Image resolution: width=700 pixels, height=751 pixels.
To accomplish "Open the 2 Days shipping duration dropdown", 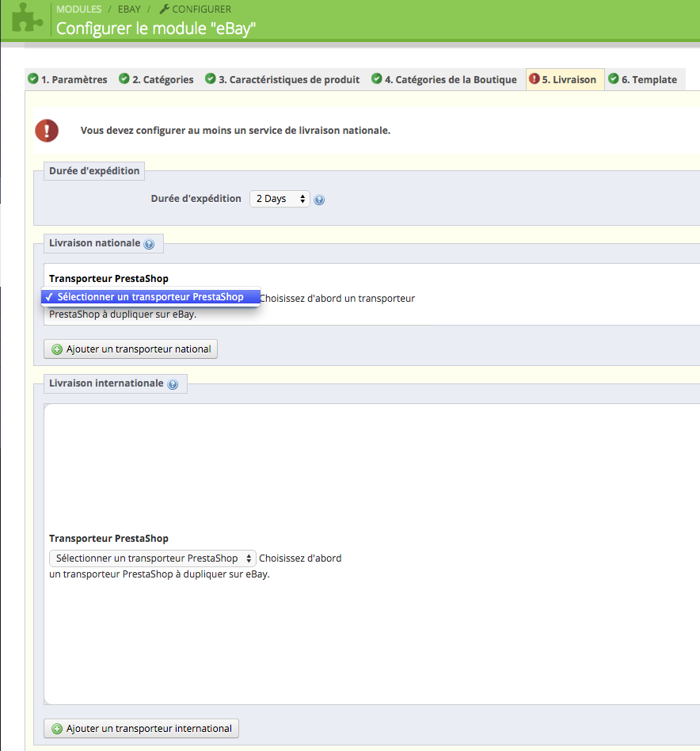I will pos(280,199).
